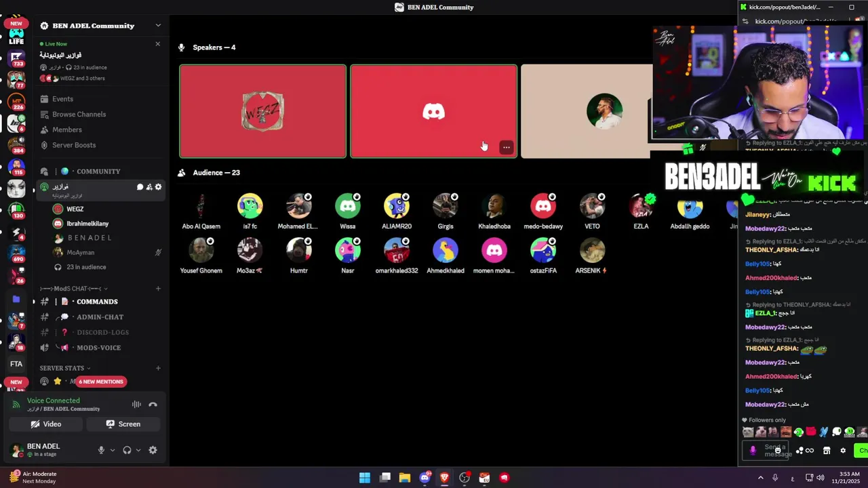Open chat icon on the stage channel row
Viewport: 868px width, 488px height.
tap(140, 187)
